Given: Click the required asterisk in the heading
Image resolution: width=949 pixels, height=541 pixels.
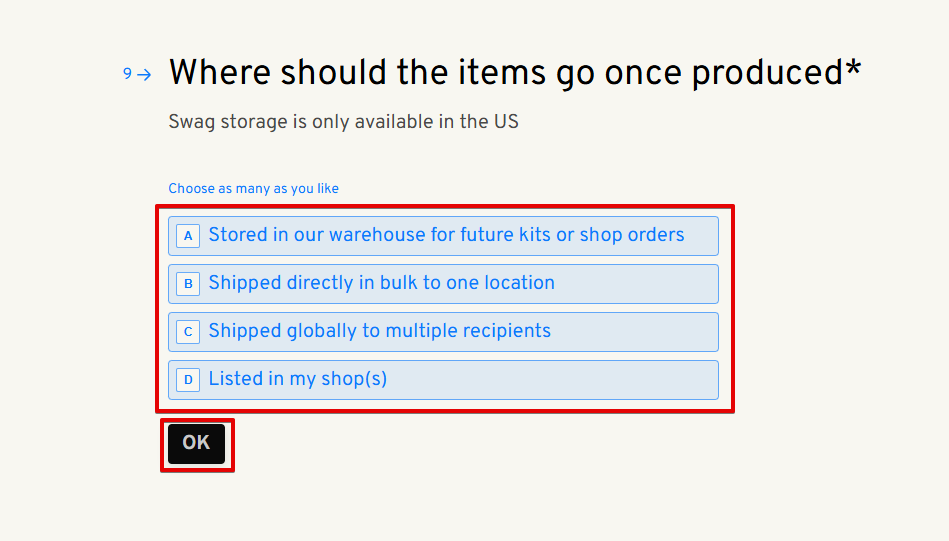Looking at the screenshot, I should tap(853, 70).
